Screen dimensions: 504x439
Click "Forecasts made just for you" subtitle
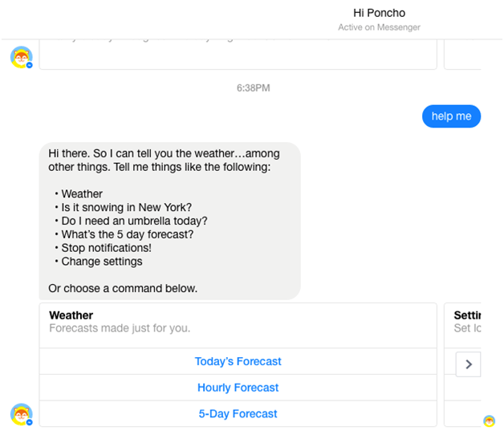[x=120, y=328]
